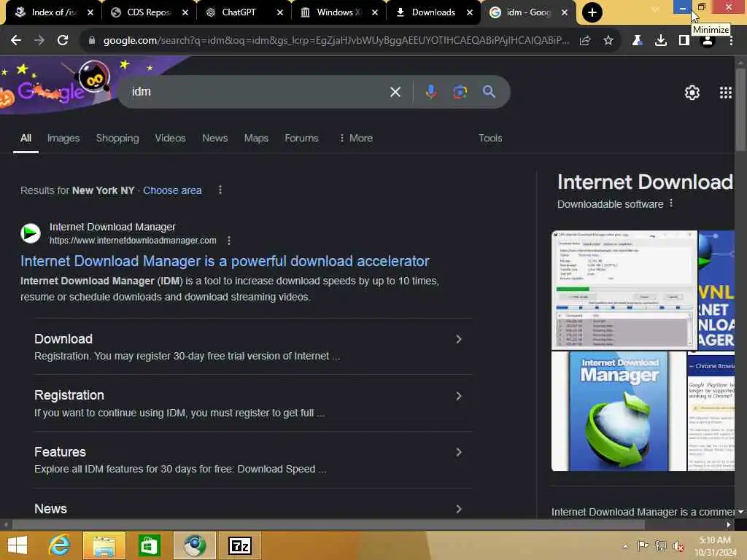Switch to the Downloads tab

point(433,12)
